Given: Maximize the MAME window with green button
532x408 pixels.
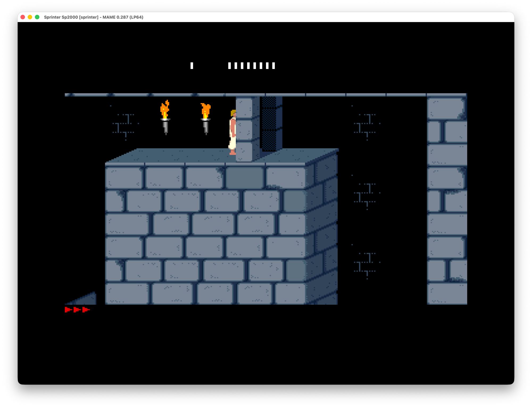Looking at the screenshot, I should click(37, 17).
